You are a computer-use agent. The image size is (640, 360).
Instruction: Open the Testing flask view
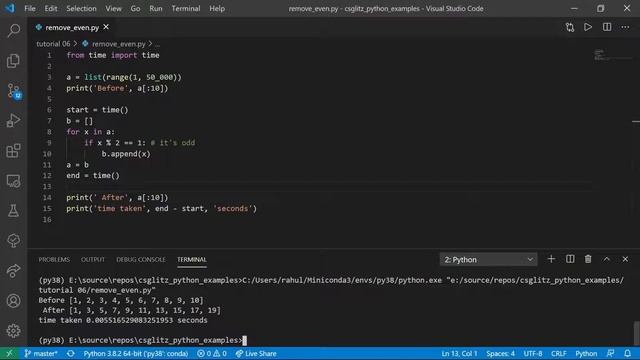tap(13, 211)
